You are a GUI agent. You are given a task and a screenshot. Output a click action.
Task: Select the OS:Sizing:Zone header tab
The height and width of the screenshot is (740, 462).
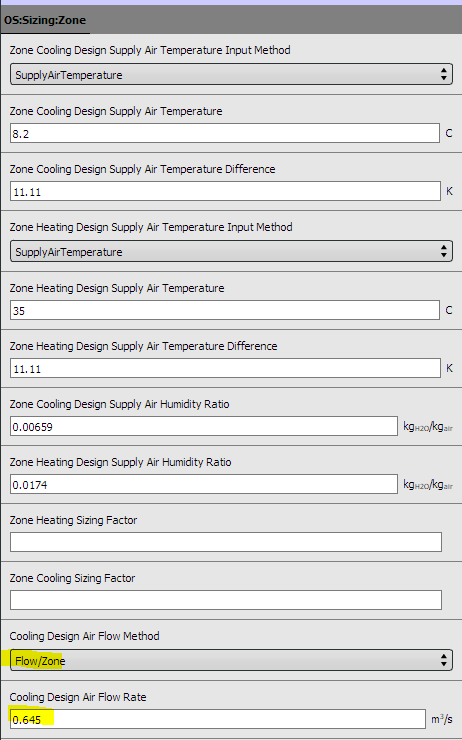coord(45,20)
